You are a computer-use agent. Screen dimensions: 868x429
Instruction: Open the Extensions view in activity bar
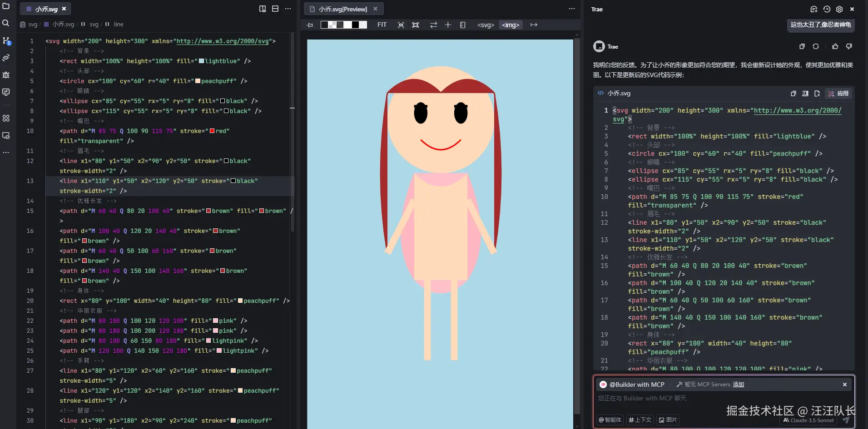(x=6, y=118)
